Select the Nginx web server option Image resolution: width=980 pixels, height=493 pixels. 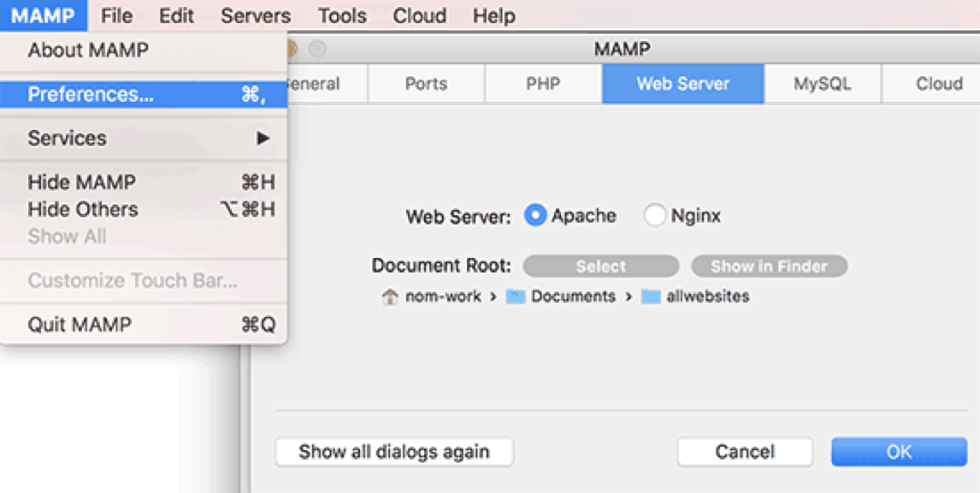pyautogui.click(x=654, y=216)
